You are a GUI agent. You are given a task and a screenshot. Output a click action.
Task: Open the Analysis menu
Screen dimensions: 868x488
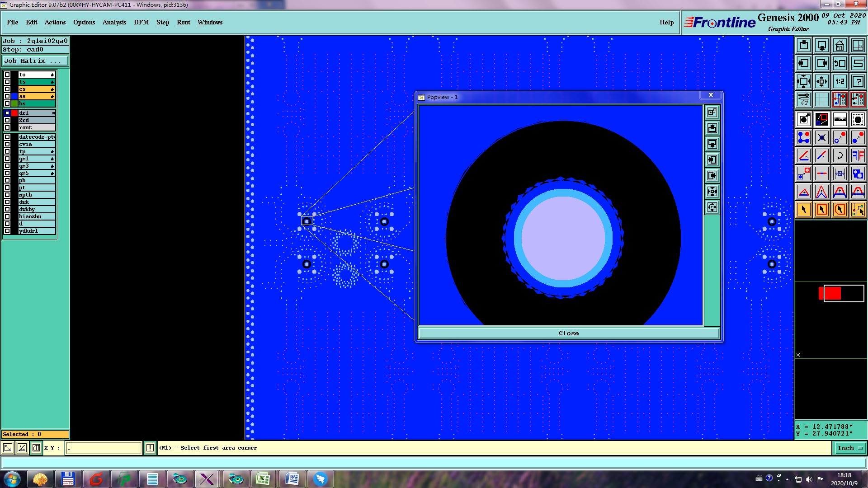[x=114, y=22]
